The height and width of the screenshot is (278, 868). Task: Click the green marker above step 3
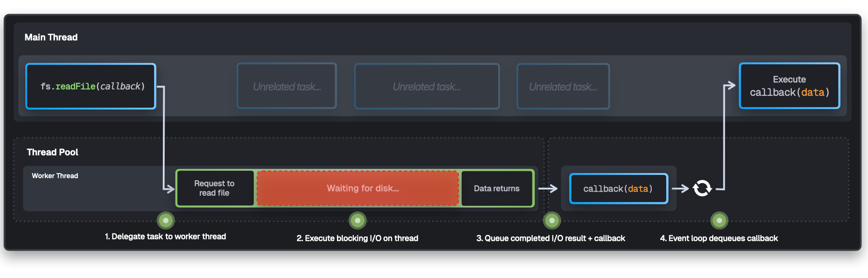[x=552, y=221]
